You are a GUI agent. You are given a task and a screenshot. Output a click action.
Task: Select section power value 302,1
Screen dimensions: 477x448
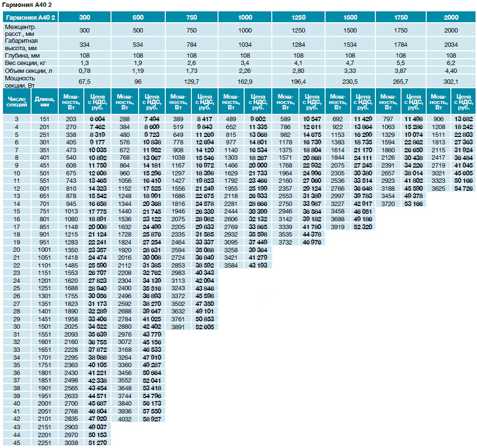[451, 82]
